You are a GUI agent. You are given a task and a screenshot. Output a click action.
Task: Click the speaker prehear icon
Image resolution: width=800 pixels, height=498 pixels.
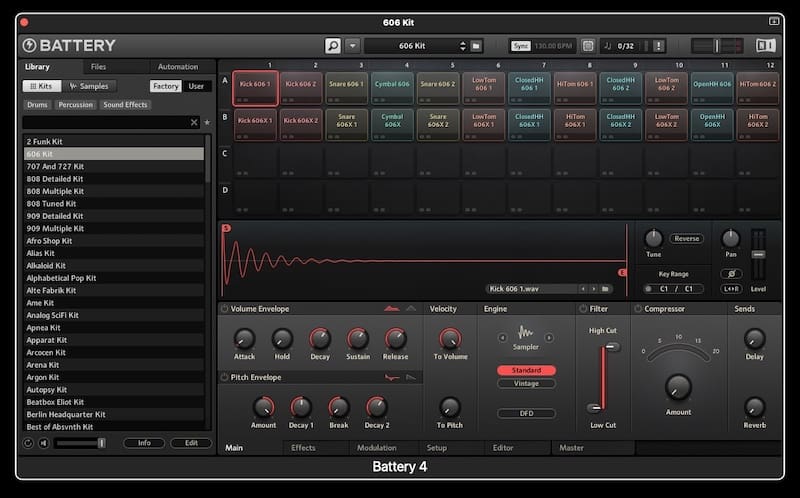(44, 443)
